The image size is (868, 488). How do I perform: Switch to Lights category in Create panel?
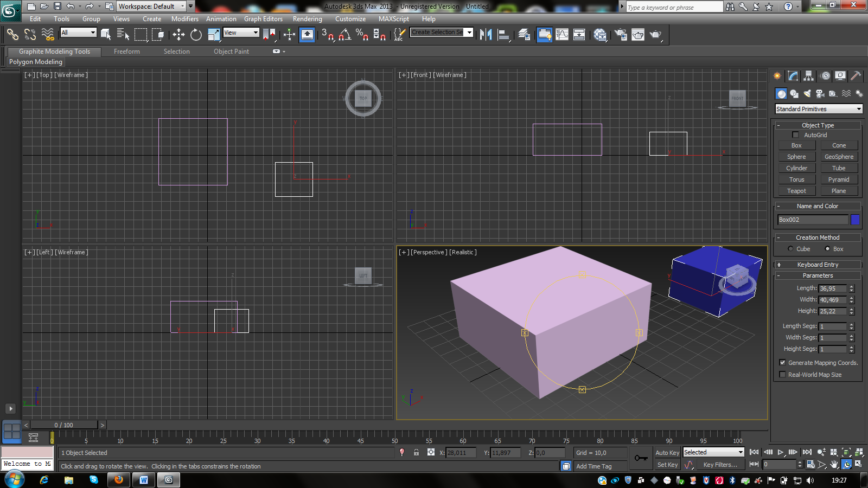pos(807,94)
